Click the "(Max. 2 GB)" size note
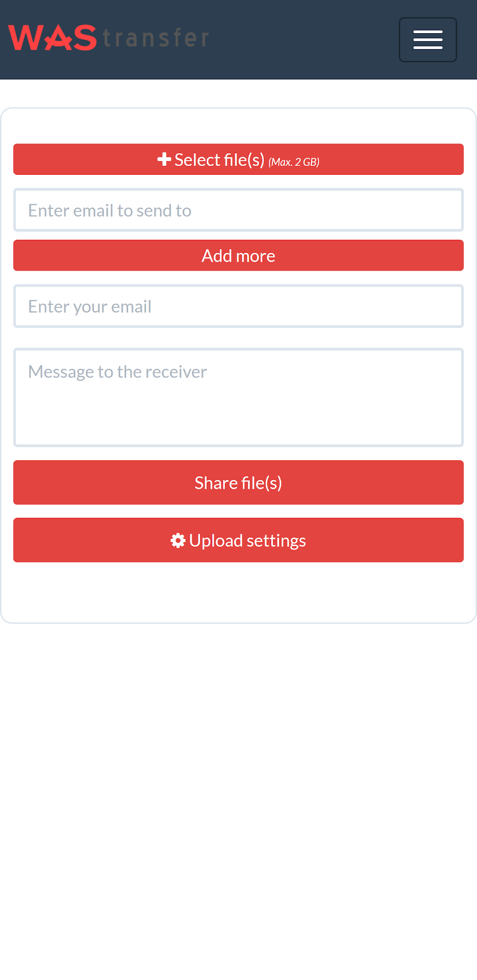 [294, 162]
